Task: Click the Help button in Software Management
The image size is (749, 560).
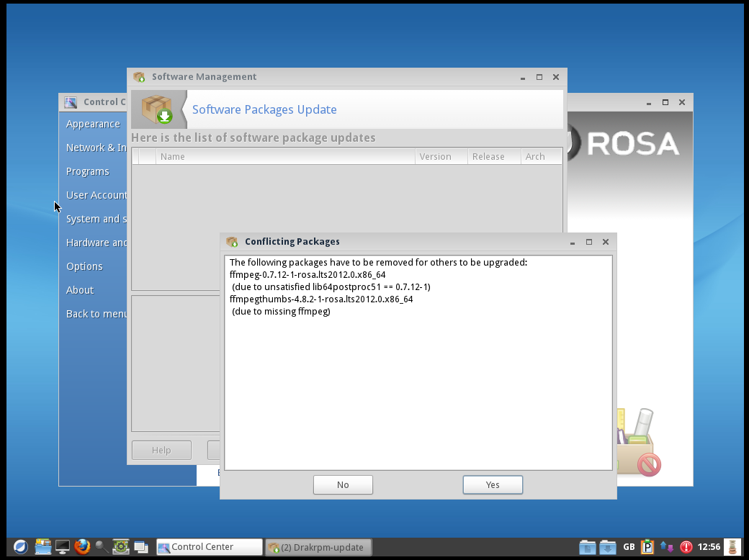Action: click(161, 450)
